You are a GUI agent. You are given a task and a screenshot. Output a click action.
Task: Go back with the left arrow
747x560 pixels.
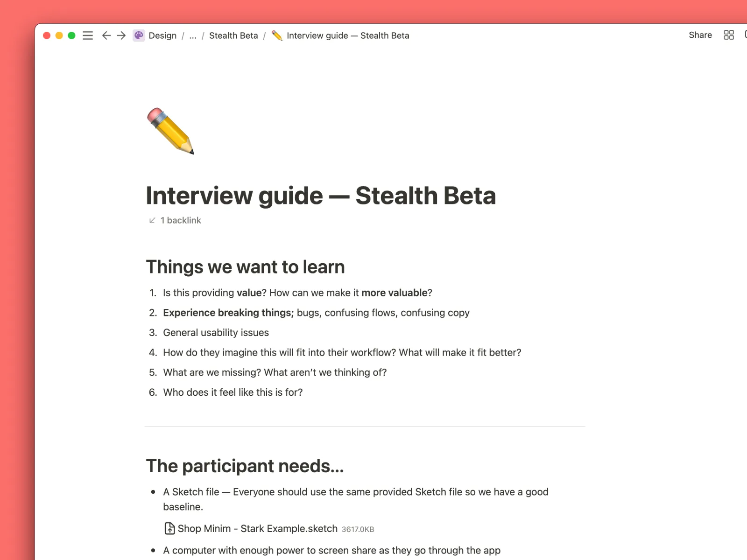pyautogui.click(x=106, y=35)
